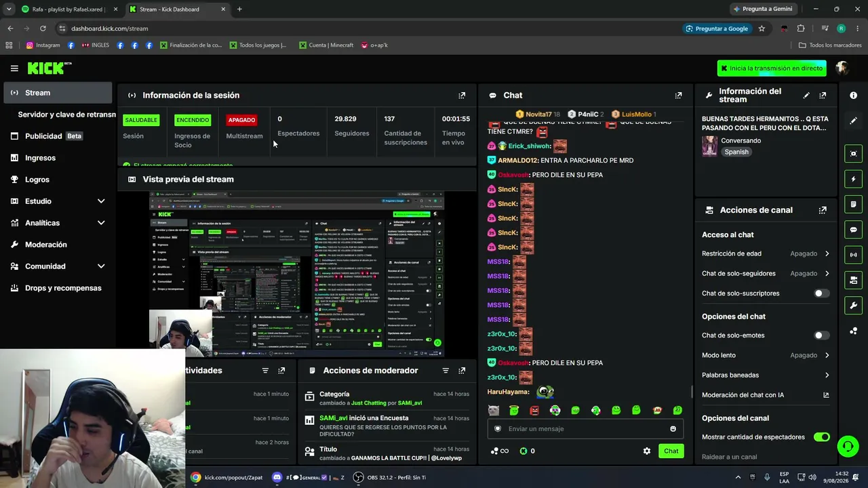
Task: Pop out the Información del stream panel
Action: tap(823, 96)
